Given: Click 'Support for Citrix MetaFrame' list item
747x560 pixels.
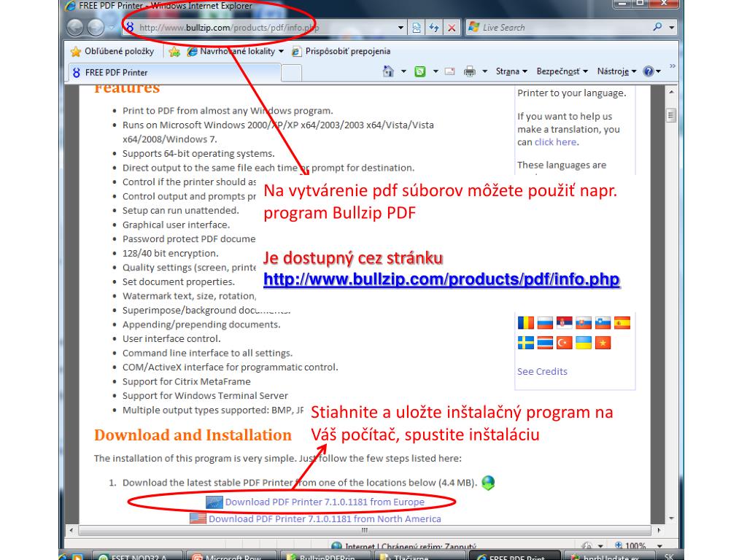Looking at the screenshot, I should click(x=186, y=381).
